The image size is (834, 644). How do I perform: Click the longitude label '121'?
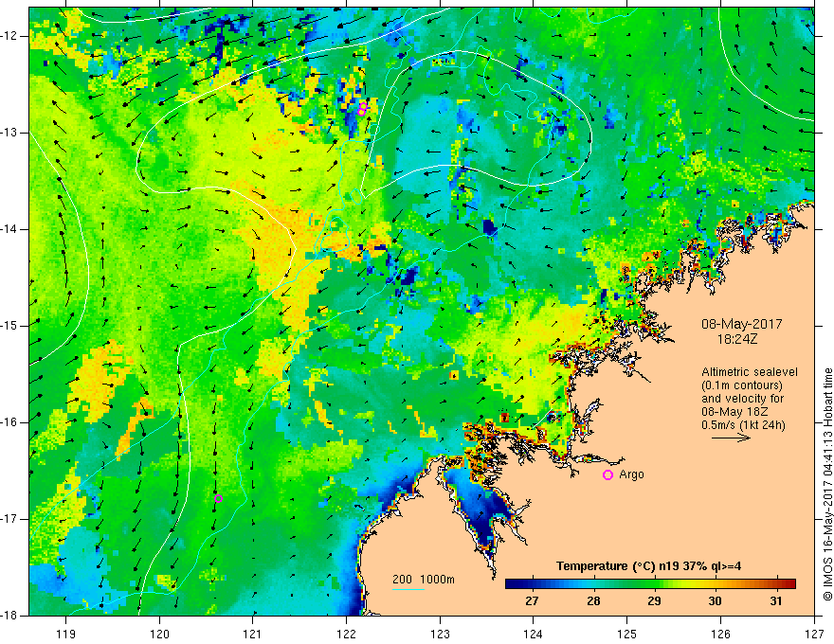tap(253, 635)
